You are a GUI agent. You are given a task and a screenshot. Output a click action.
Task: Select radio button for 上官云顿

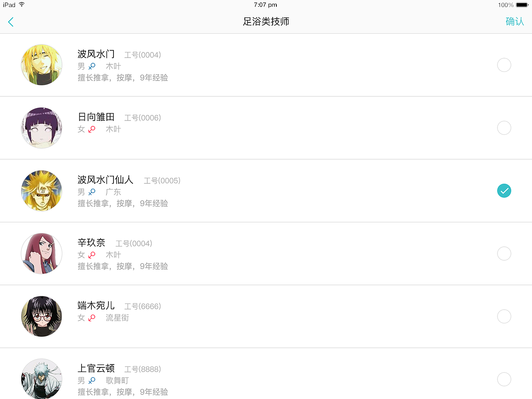coord(504,379)
